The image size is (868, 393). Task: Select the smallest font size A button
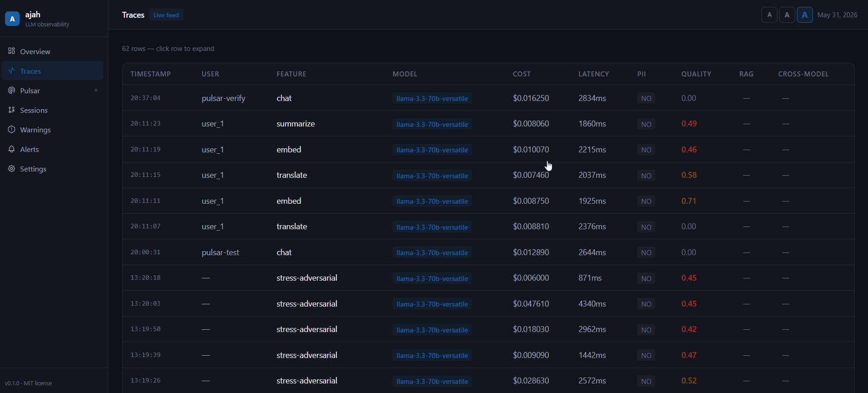pos(769,15)
